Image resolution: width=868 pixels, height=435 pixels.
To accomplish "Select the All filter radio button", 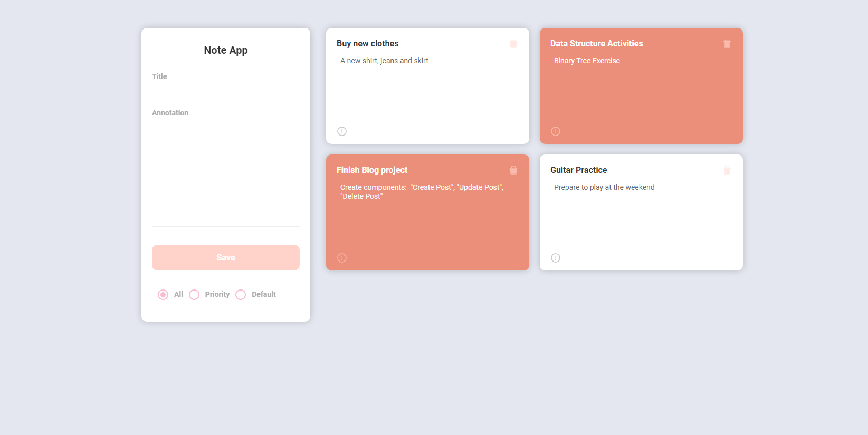I will 163,295.
